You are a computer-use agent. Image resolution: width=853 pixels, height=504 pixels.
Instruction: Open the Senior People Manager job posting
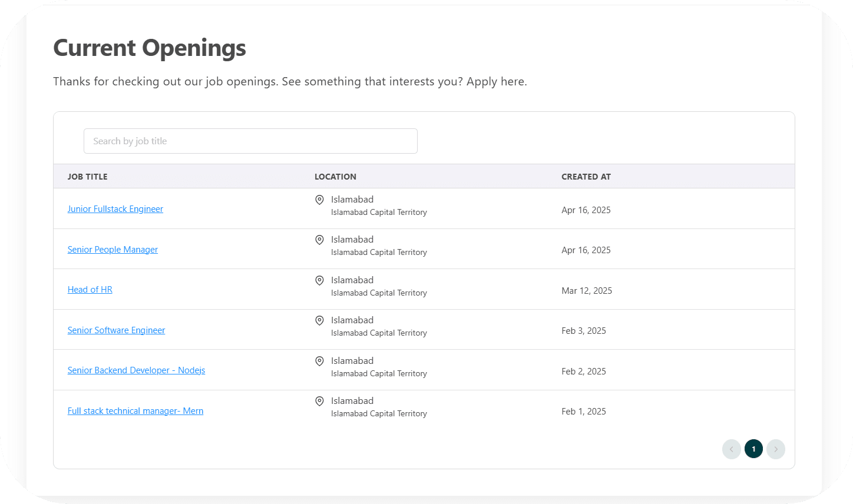113,250
